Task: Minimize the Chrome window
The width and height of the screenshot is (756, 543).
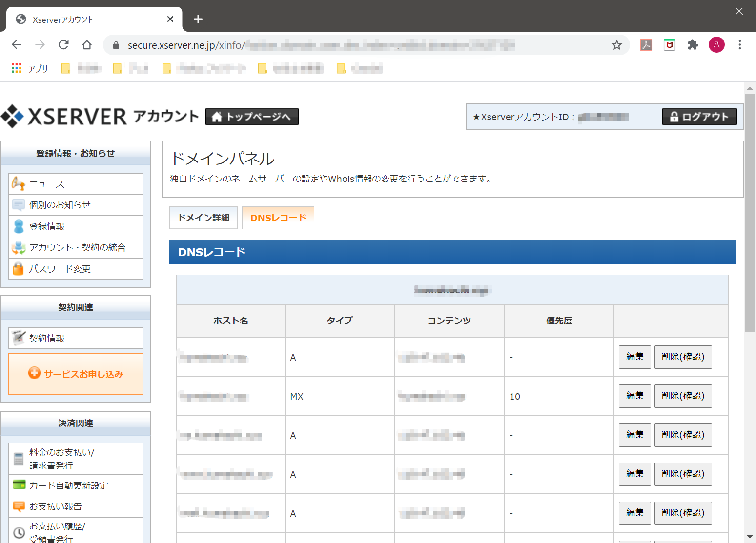Action: coord(672,11)
